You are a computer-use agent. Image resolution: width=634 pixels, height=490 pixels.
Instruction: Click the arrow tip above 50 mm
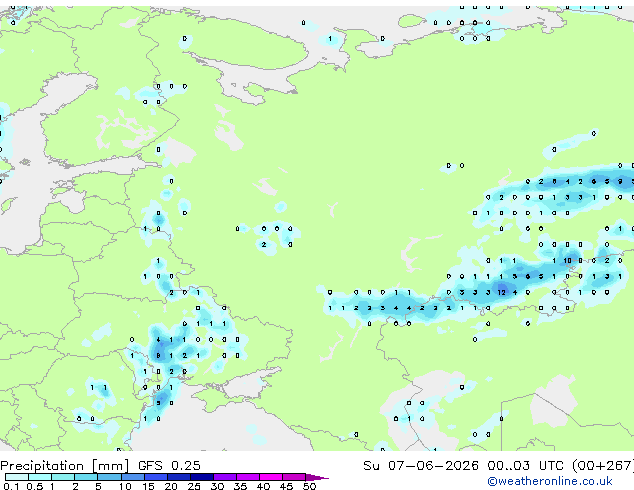click(317, 477)
